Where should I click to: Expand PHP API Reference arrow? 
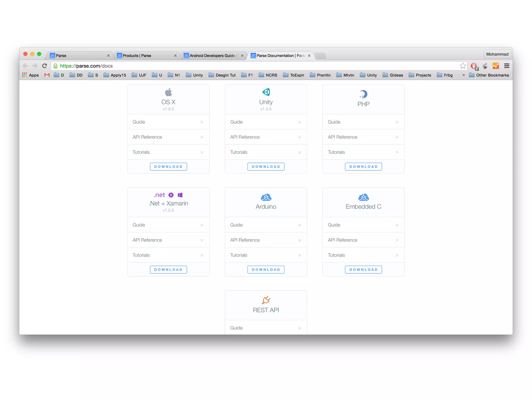(397, 137)
